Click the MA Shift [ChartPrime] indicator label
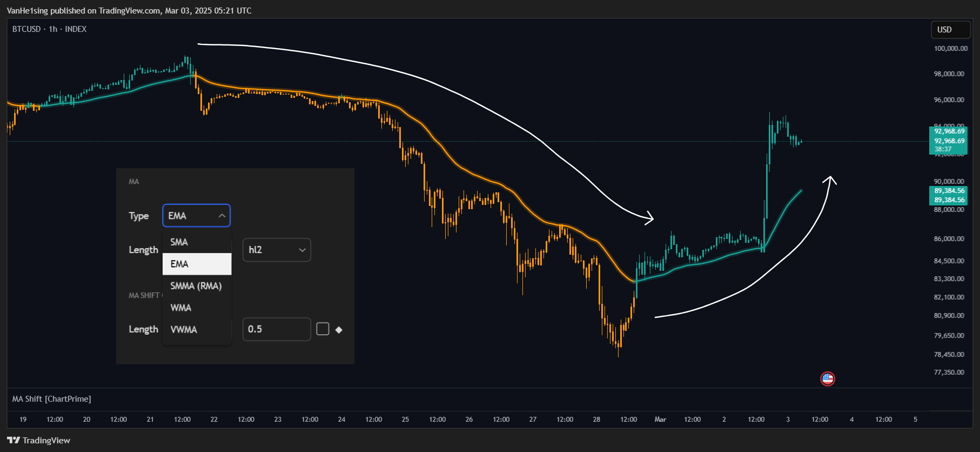The height and width of the screenshot is (452, 980). pos(52,399)
